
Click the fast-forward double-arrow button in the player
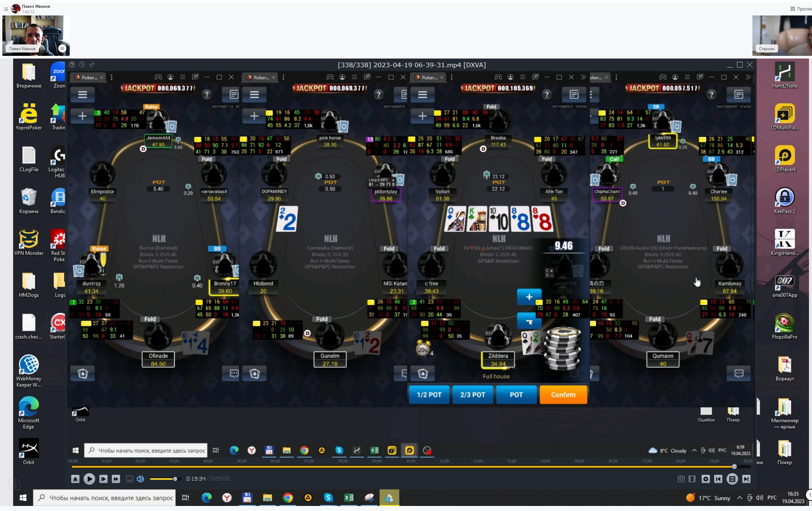(x=116, y=479)
